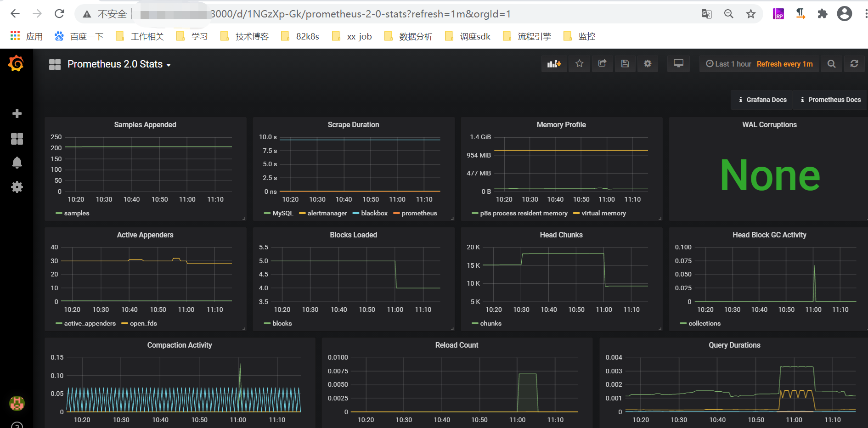
Task: Open dashboard settings cog icon
Action: 648,64
